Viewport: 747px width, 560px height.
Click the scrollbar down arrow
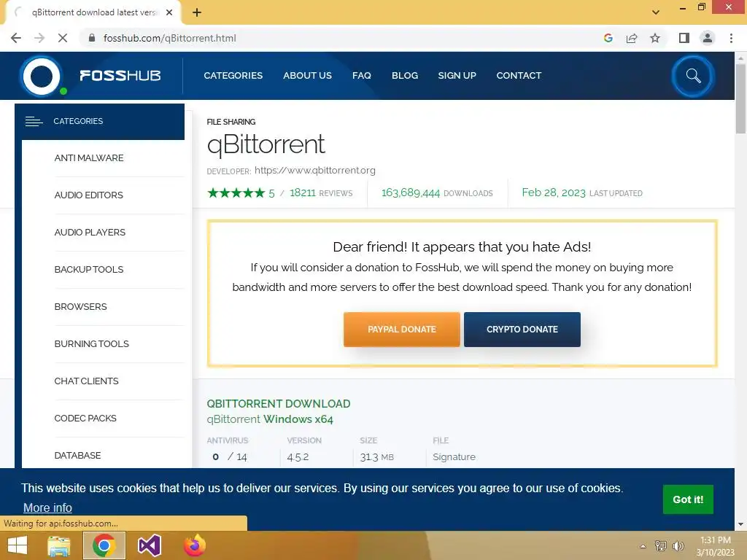point(740,524)
